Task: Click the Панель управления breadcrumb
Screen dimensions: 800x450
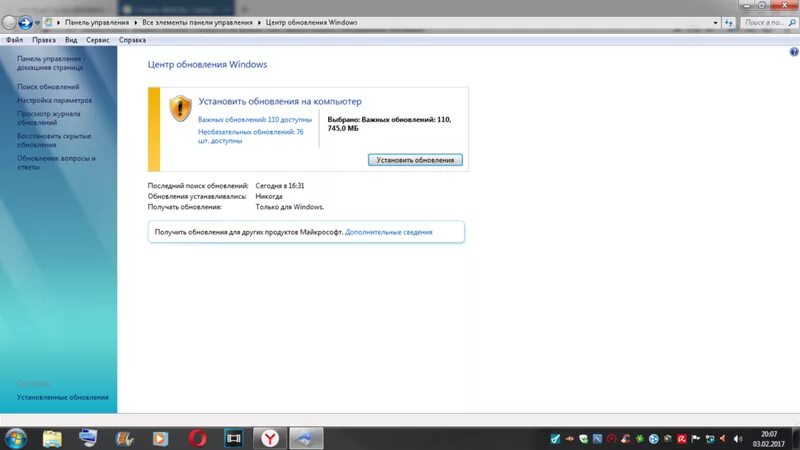Action: (x=97, y=22)
